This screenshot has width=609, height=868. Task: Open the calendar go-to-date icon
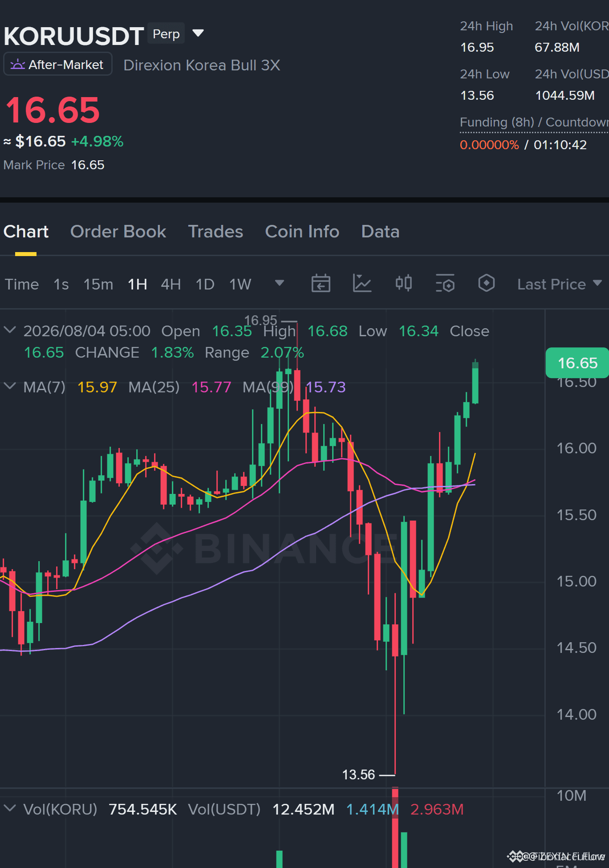coord(321,283)
